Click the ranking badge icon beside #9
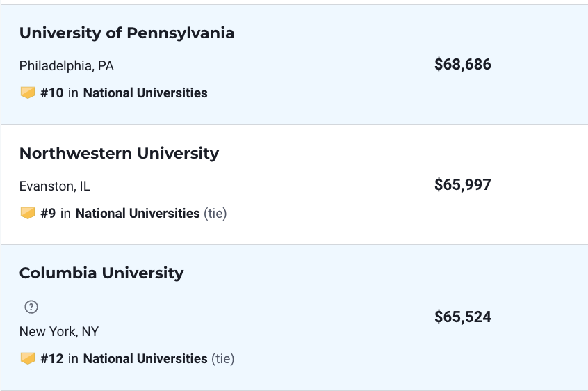 pos(28,213)
